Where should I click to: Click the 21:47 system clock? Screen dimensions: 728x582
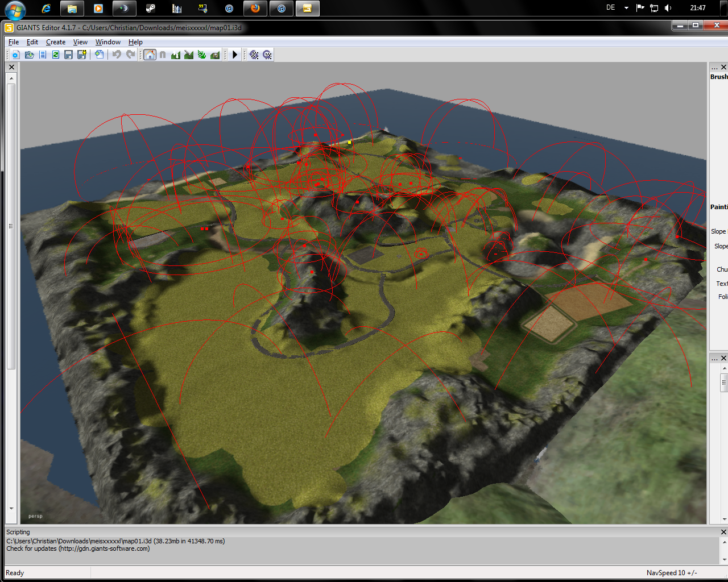coord(698,8)
